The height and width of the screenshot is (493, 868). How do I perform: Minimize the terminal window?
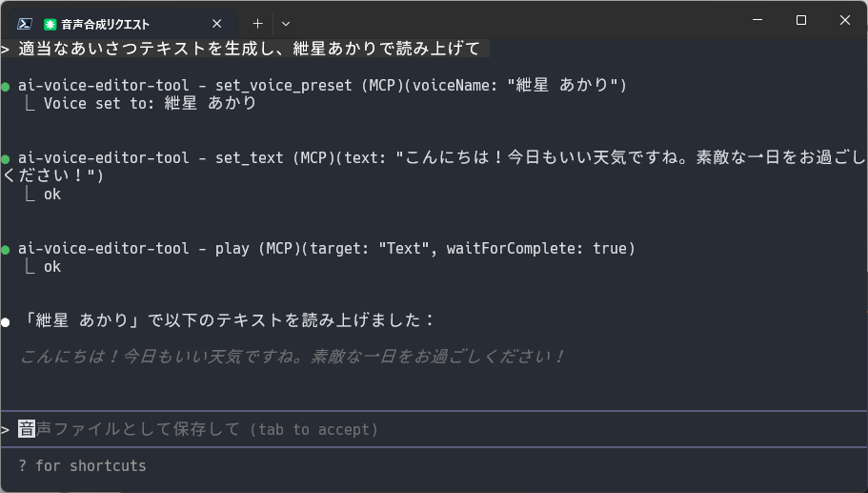[757, 20]
